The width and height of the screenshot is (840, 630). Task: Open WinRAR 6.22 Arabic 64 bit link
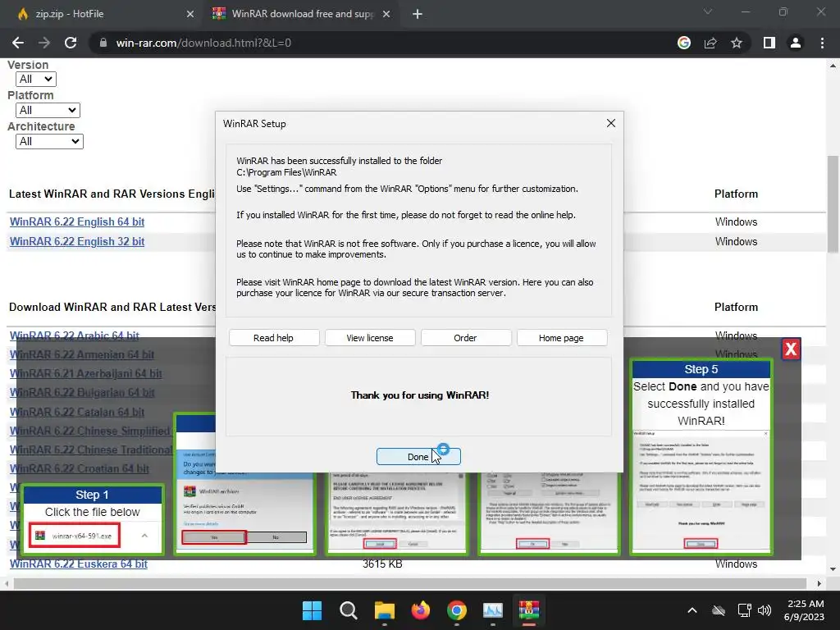pyautogui.click(x=75, y=336)
